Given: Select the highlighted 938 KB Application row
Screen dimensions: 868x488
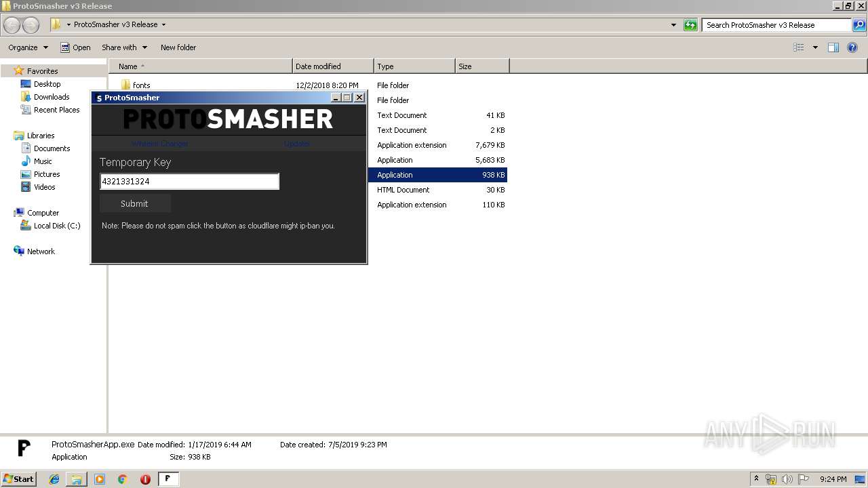Looking at the screenshot, I should coord(437,175).
